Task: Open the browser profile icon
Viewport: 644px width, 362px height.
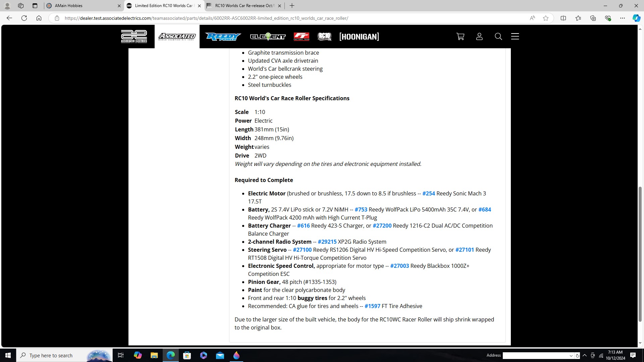Action: tap(7, 6)
